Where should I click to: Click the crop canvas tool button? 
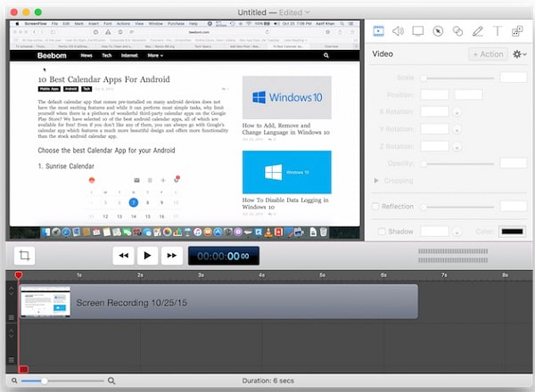(x=24, y=256)
